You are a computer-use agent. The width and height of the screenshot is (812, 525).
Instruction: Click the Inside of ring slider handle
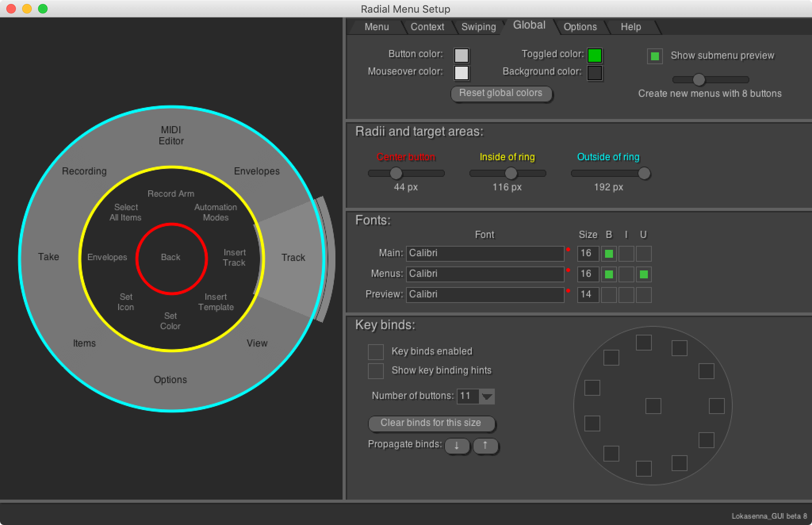511,173
